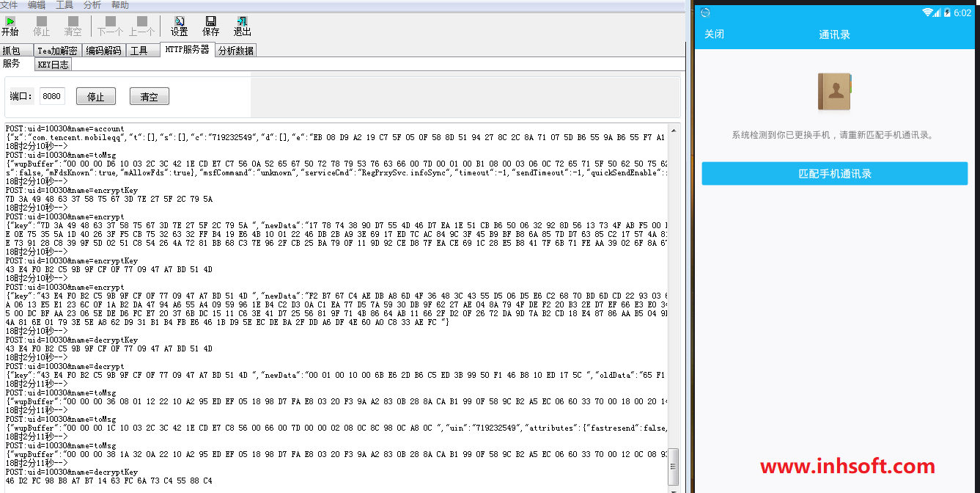980x493 pixels.
Task: Open the 帮助 (Help) menu
Action: (120, 5)
